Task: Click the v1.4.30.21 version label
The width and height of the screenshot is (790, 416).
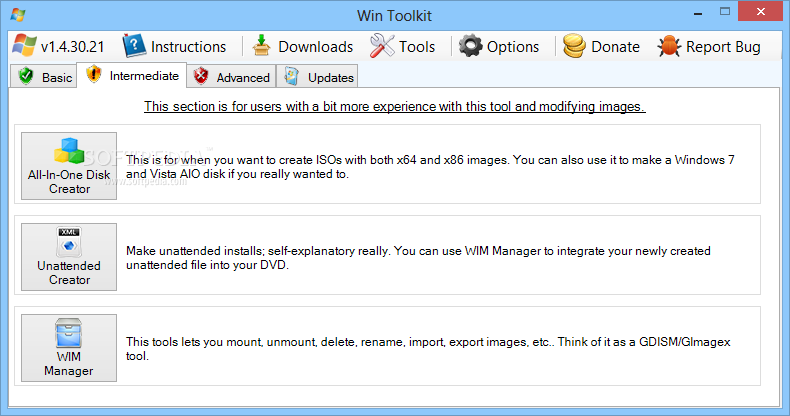Action: [x=72, y=47]
